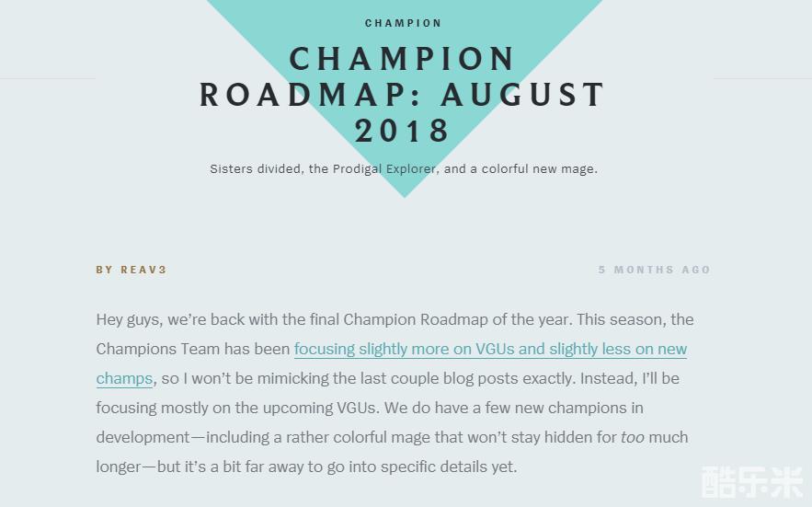The height and width of the screenshot is (507, 812).
Task: Click the word ROADMAP: in the headline
Action: coord(311,95)
